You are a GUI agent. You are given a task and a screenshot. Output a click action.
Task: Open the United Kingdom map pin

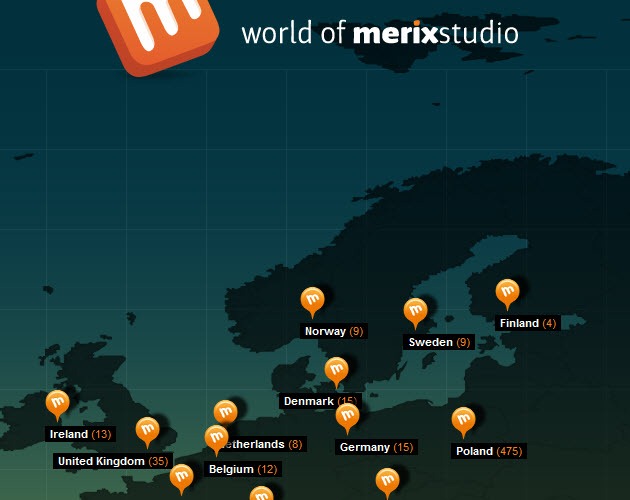coord(147,432)
